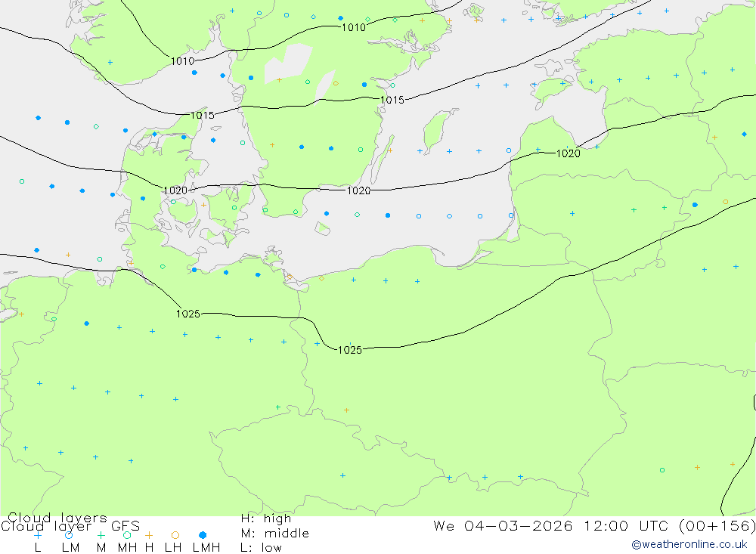Click the 1010 isobar label over central Sweden
Image resolution: width=756 pixels, height=554 pixels.
(x=354, y=27)
